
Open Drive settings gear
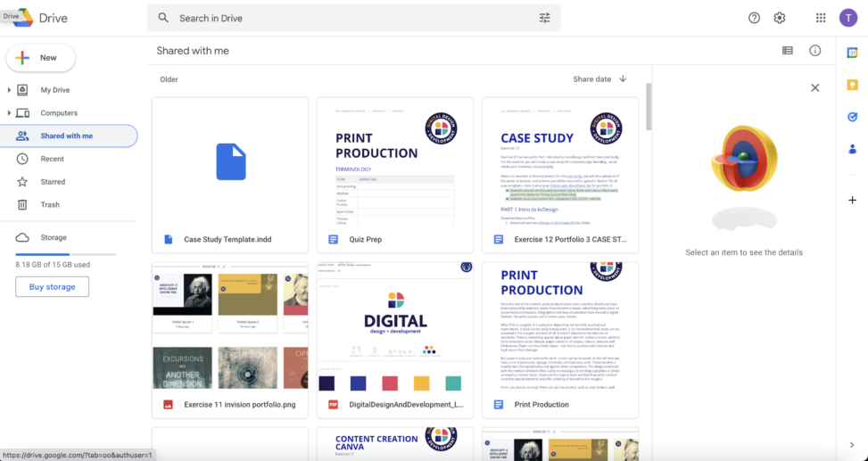coord(780,18)
